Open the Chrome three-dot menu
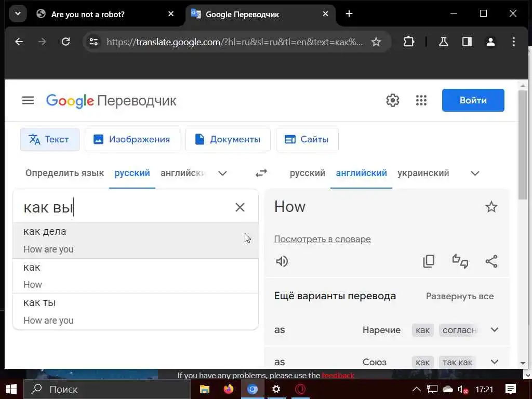This screenshot has width=532, height=399. (x=514, y=42)
